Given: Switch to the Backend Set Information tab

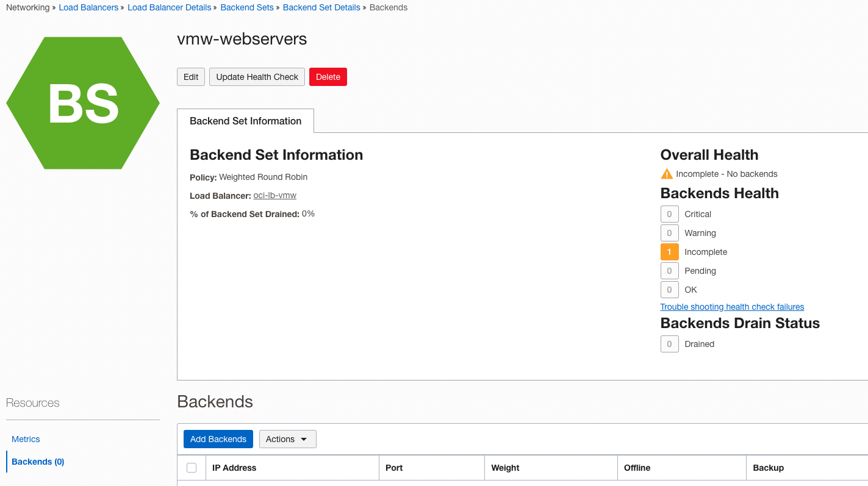Looking at the screenshot, I should coord(245,121).
